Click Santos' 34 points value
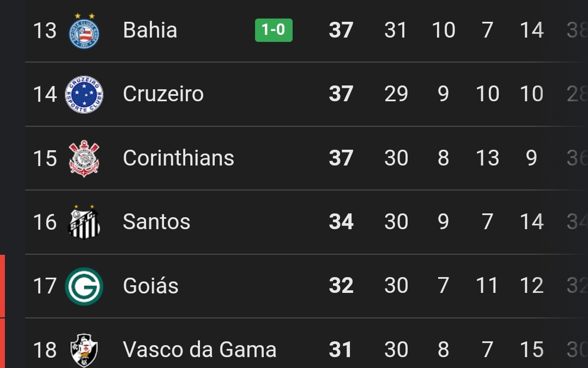 point(341,222)
